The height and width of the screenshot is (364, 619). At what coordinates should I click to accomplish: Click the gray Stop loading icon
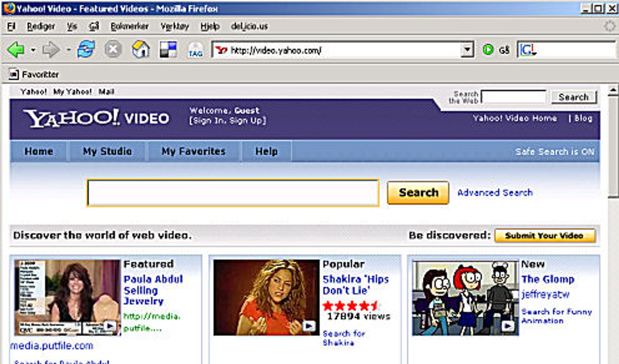pyautogui.click(x=113, y=49)
